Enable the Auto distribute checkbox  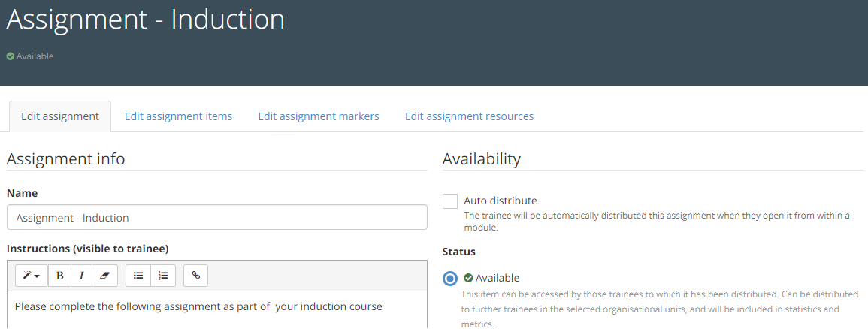(x=450, y=201)
